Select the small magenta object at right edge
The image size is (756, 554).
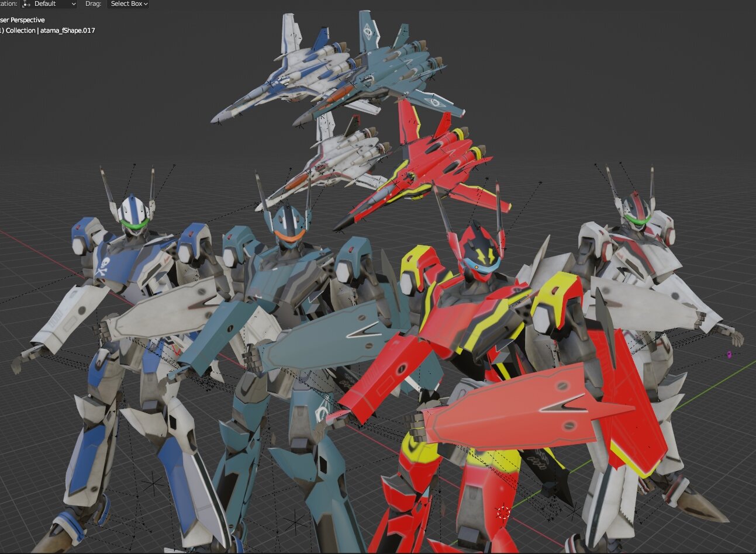(x=729, y=355)
